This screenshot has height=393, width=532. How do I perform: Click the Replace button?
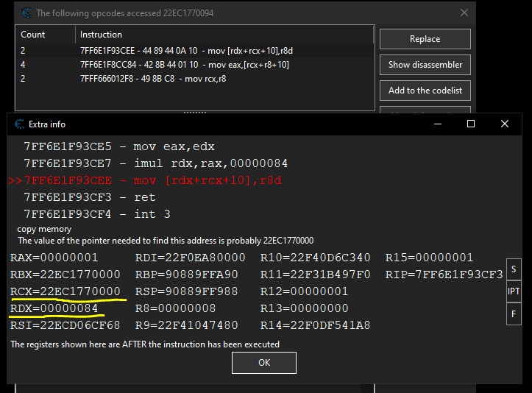tap(425, 39)
